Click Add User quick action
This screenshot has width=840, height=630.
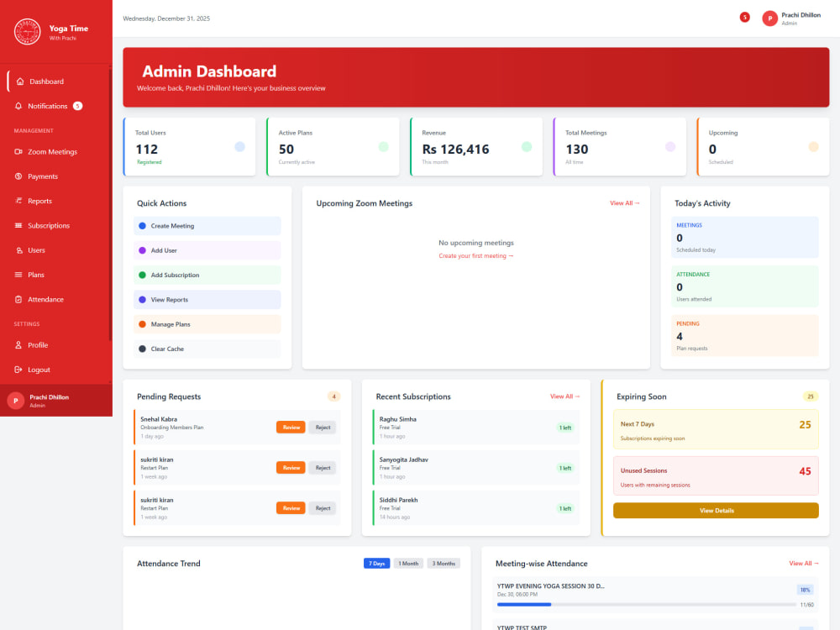coord(207,250)
